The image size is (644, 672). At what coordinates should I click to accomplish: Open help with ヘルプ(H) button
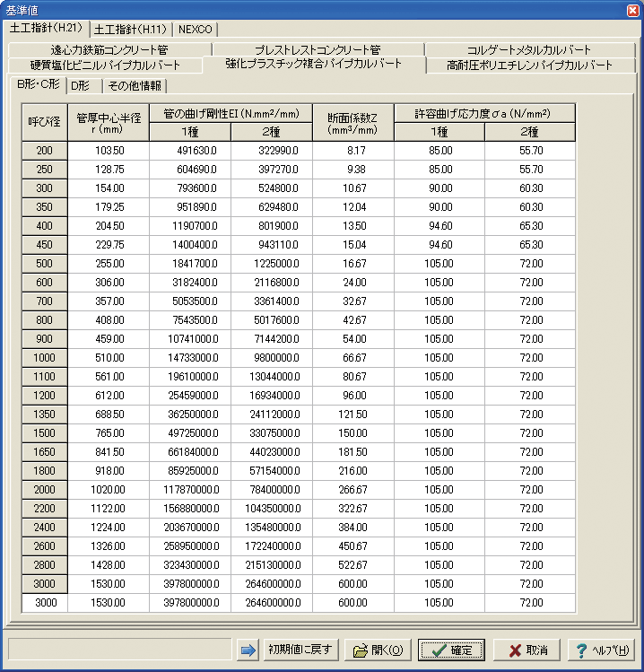tap(602, 650)
